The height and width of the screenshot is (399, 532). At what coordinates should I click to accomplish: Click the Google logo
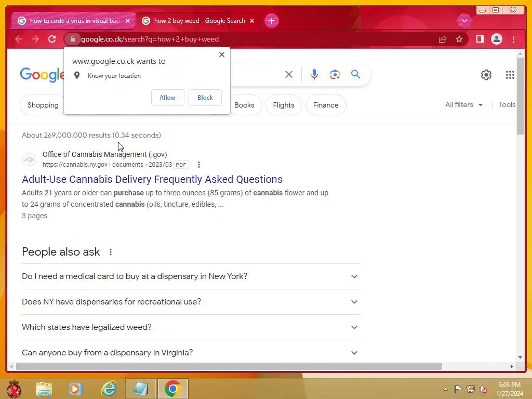coord(42,75)
